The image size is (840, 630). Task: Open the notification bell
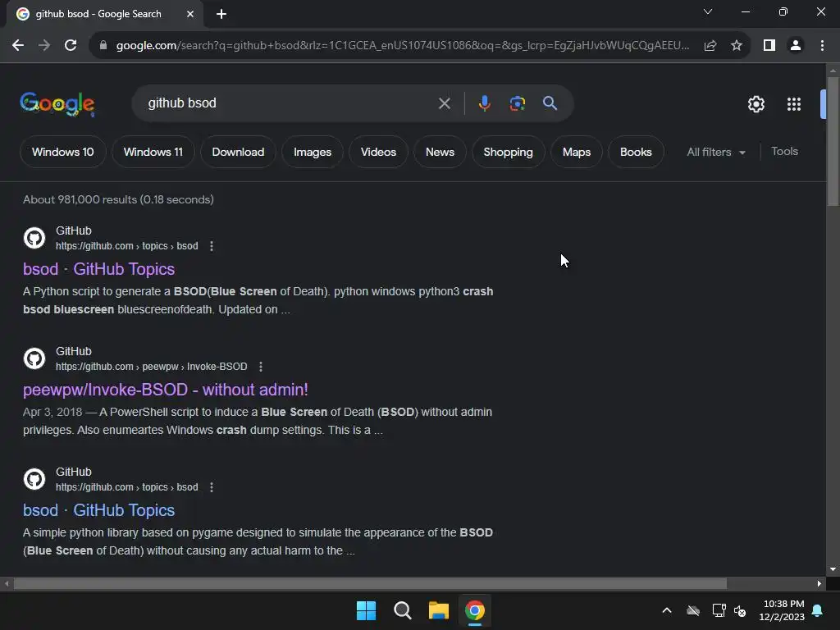(x=818, y=610)
